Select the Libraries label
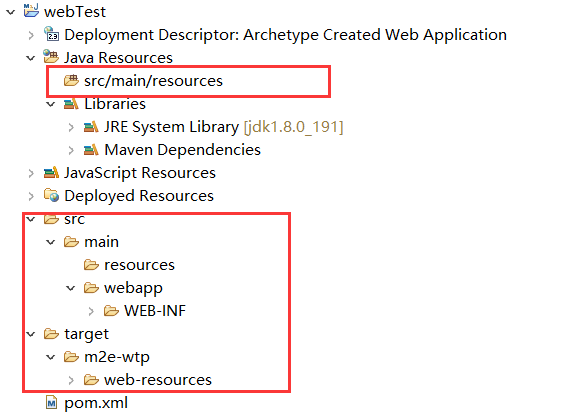Image resolution: width=577 pixels, height=416 pixels. [x=115, y=104]
